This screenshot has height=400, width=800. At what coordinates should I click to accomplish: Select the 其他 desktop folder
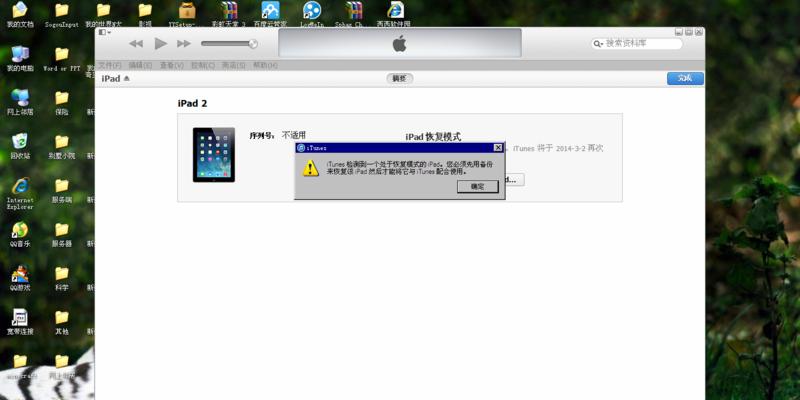click(x=62, y=322)
